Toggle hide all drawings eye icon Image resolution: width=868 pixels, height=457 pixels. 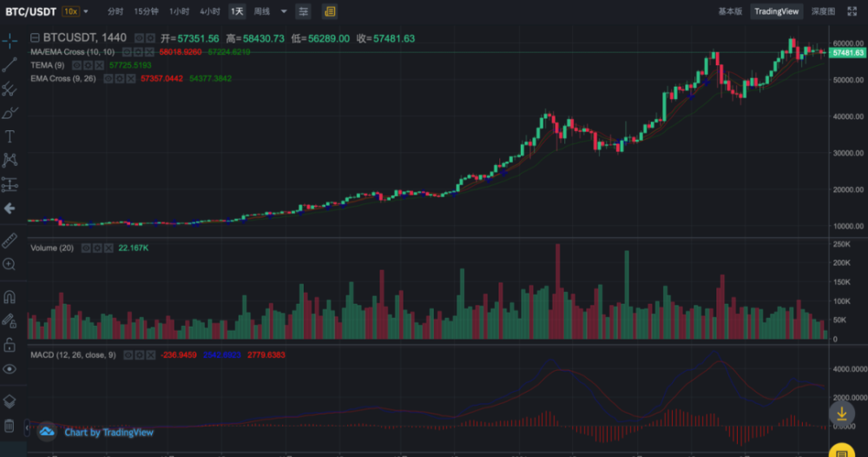coord(10,369)
